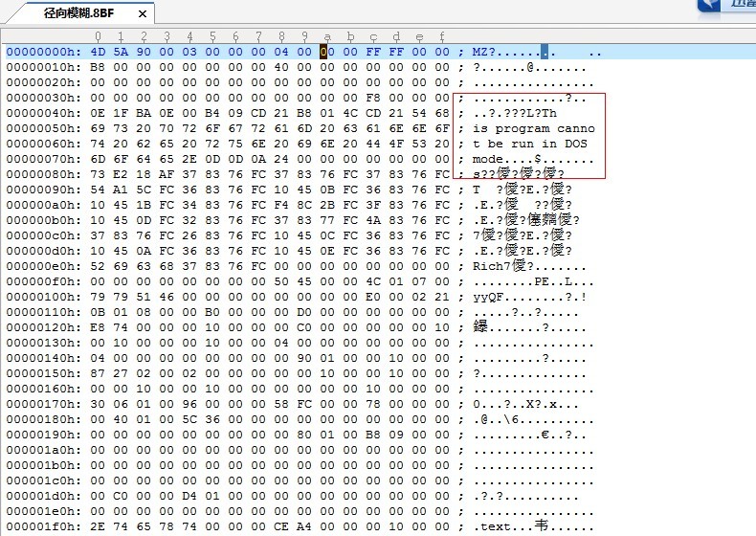Click ASCII text 'Rich7' in row 000000e0h
The image size is (756, 536).
[x=491, y=266]
